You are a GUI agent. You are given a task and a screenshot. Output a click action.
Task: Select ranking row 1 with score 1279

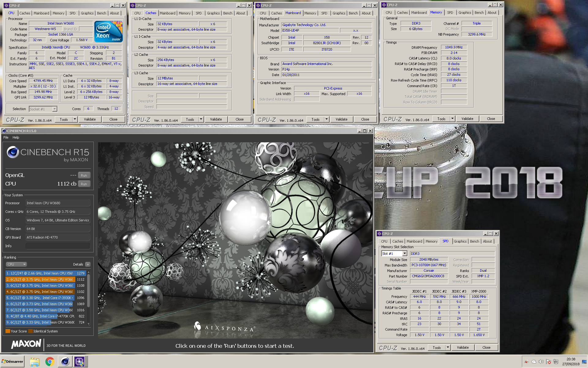point(45,273)
